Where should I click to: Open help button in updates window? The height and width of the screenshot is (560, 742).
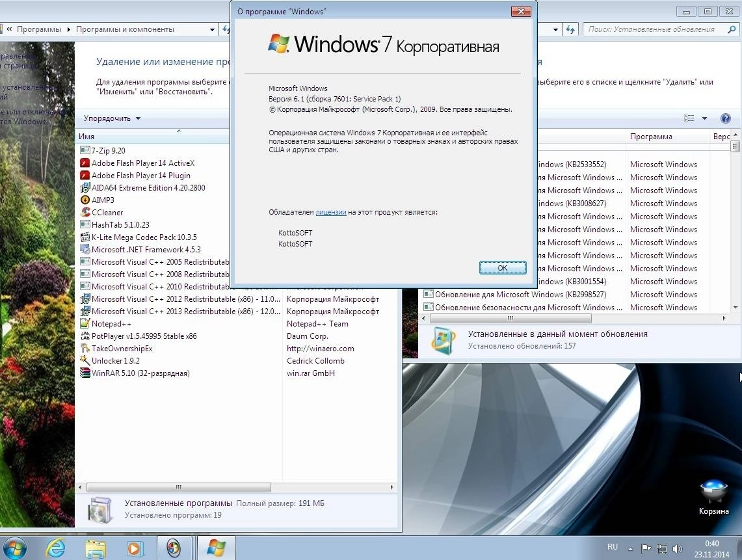[726, 118]
